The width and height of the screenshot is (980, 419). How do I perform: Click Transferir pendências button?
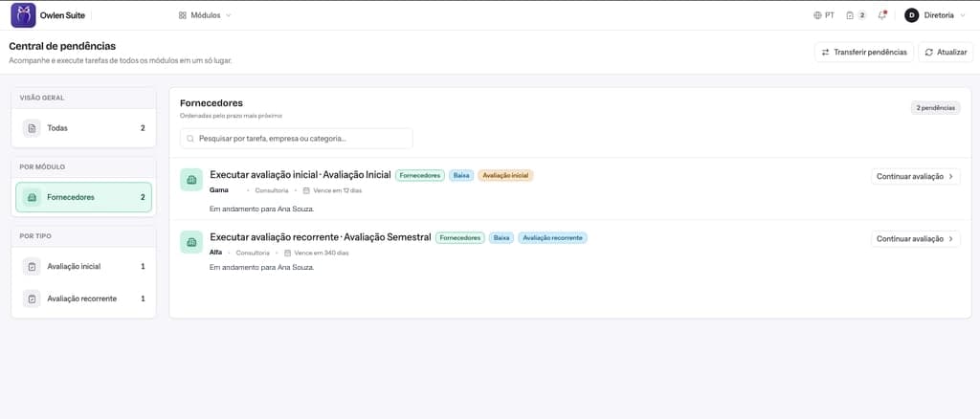click(x=864, y=52)
